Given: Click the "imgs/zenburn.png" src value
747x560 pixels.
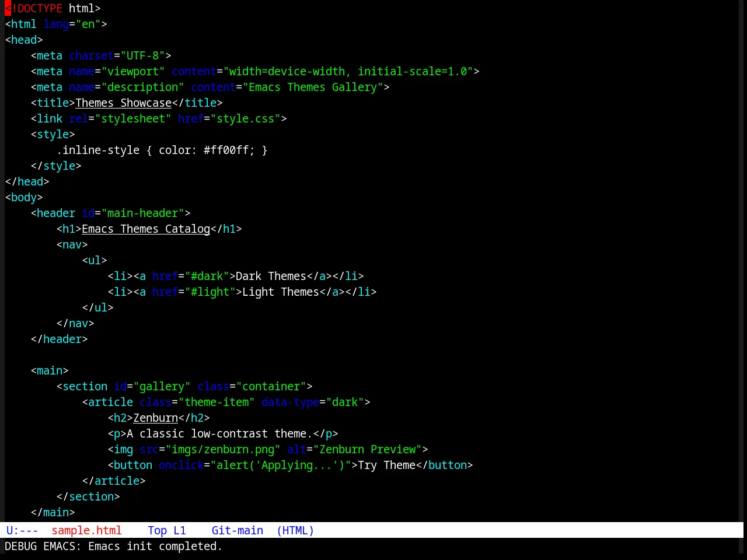Looking at the screenshot, I should tap(223, 449).
